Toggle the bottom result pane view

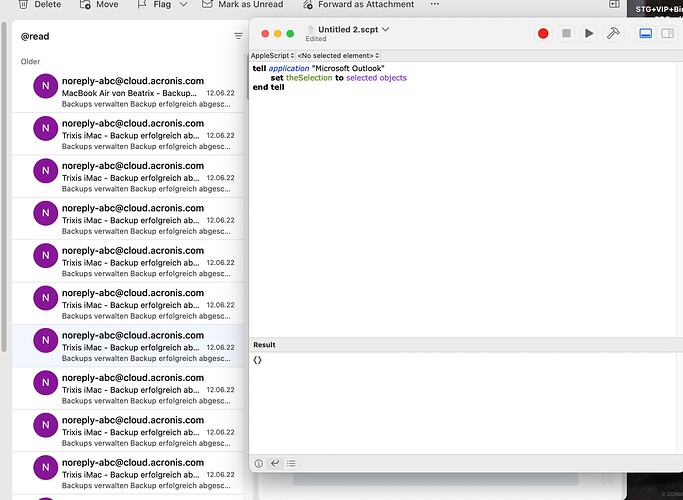(645, 34)
